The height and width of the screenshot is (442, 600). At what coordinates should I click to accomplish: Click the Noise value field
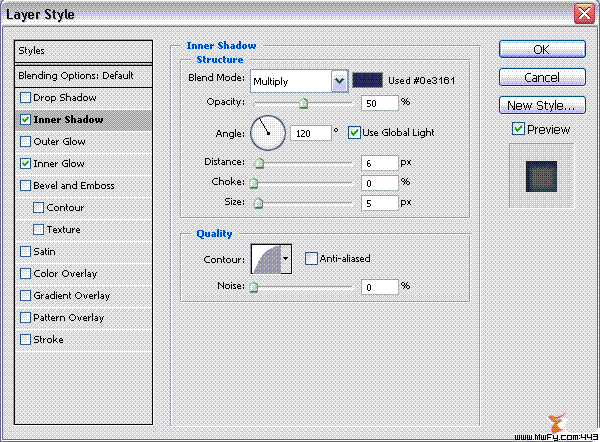(x=380, y=287)
